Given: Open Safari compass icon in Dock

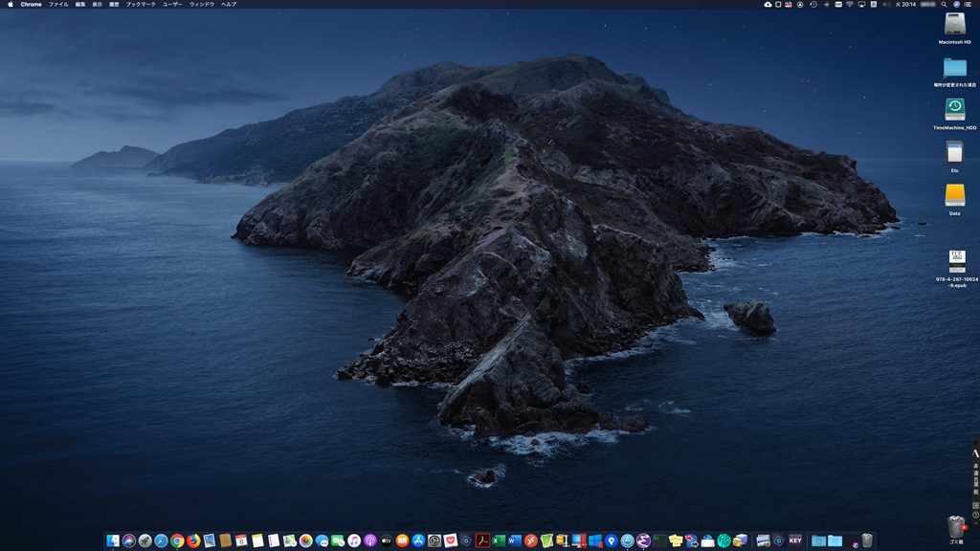Looking at the screenshot, I should point(161,540).
